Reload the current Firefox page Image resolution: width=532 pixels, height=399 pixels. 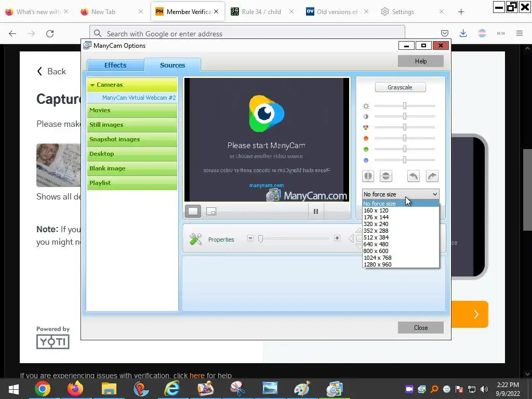pos(50,34)
